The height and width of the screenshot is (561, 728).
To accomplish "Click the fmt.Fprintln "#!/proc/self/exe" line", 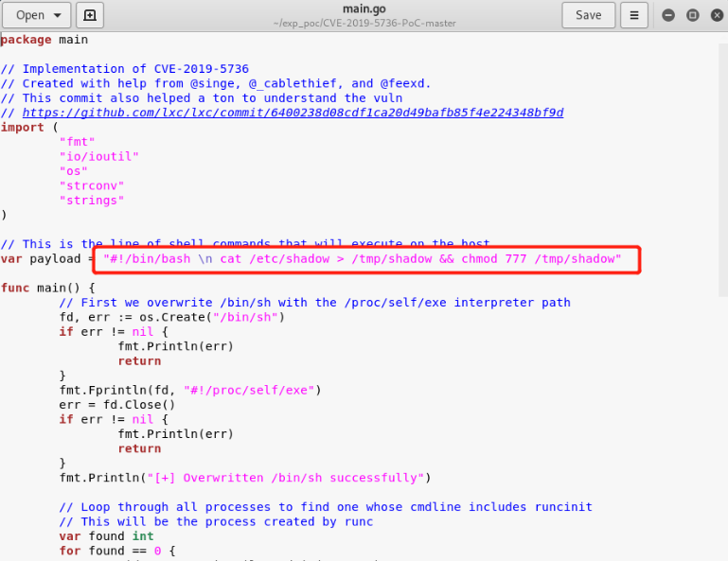I will [190, 391].
